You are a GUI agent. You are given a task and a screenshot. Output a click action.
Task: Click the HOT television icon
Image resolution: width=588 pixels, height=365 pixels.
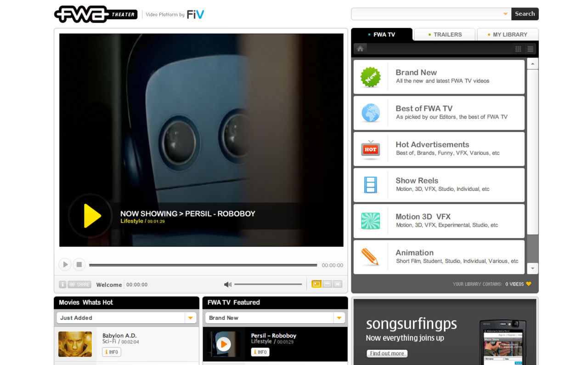click(x=371, y=149)
